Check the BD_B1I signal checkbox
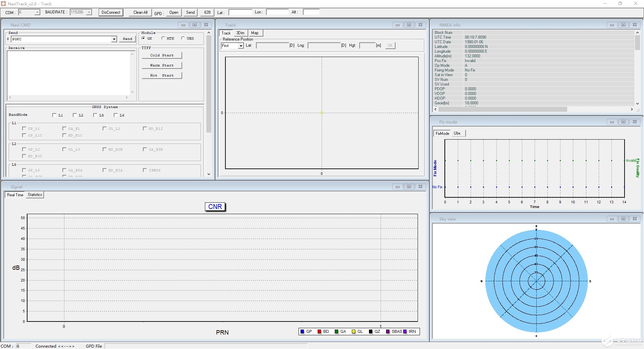 [145, 129]
